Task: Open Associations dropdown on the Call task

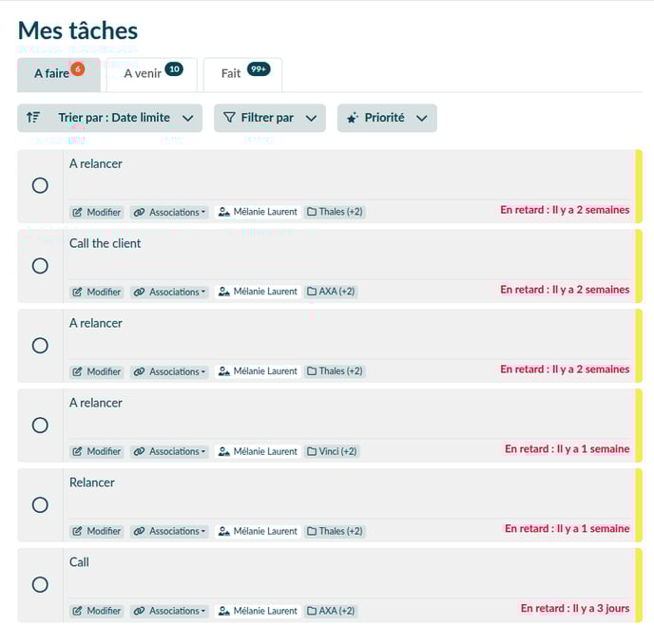Action: click(169, 611)
